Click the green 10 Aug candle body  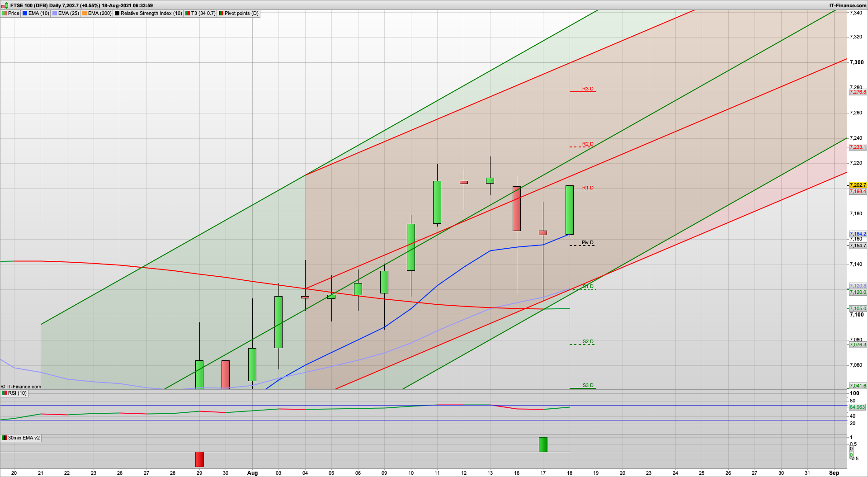(411, 247)
